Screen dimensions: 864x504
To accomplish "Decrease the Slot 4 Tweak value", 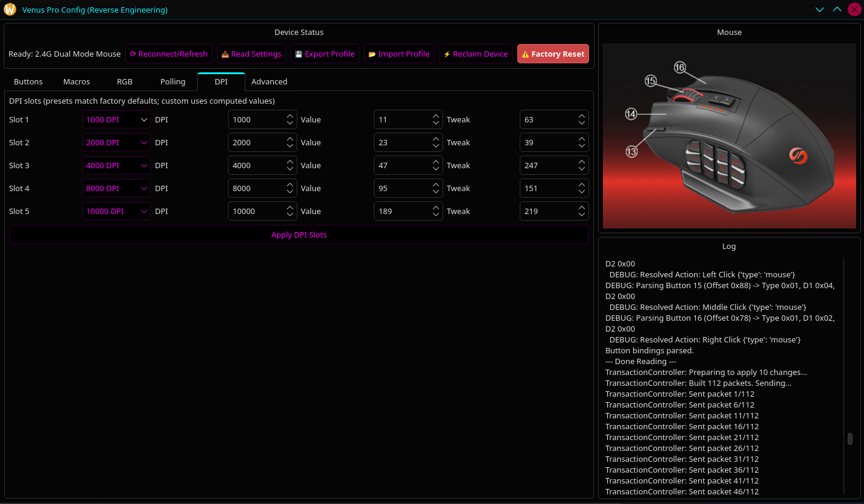I will click(x=582, y=192).
